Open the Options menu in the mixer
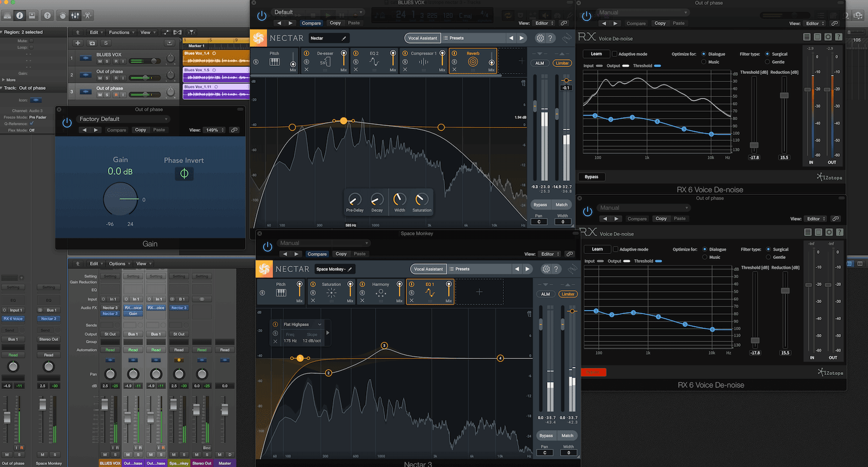This screenshot has height=467, width=868. click(x=119, y=263)
